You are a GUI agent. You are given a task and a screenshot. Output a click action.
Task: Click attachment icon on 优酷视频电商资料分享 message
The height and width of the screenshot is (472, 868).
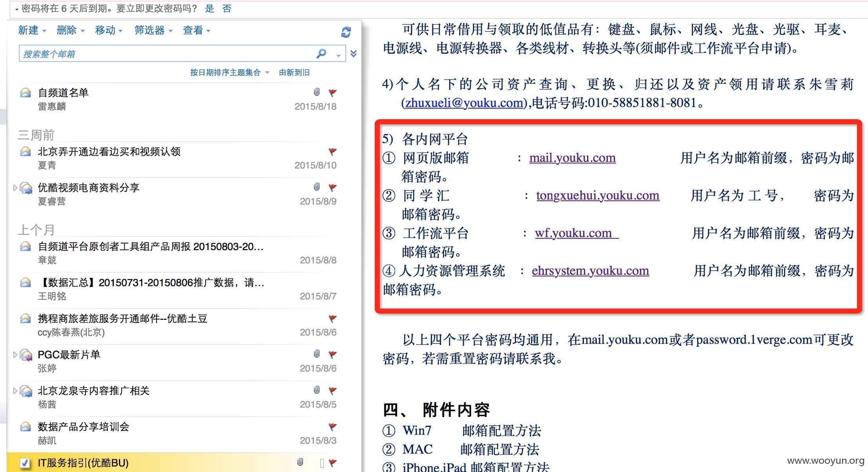coord(317,187)
